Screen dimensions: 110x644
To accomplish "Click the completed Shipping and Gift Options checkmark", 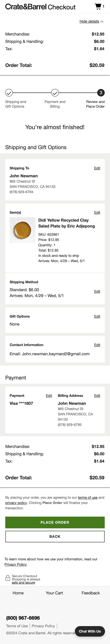I will [x=9, y=93].
